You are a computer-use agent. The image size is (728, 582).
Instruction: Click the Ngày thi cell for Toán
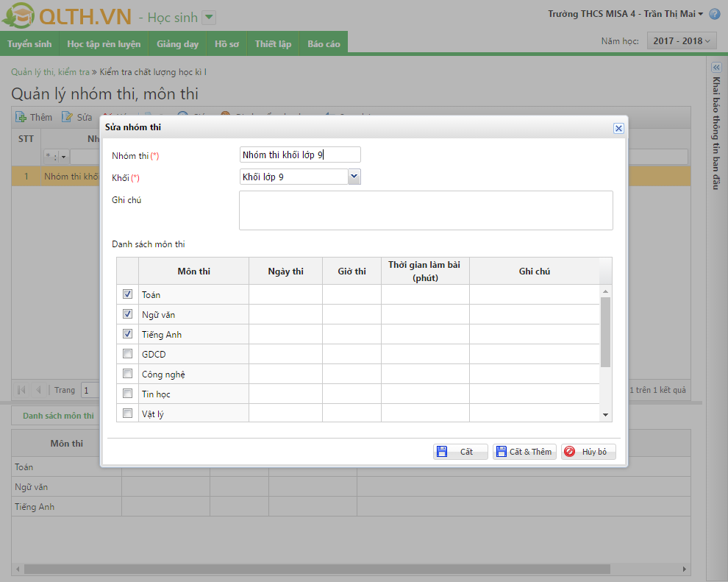285,294
